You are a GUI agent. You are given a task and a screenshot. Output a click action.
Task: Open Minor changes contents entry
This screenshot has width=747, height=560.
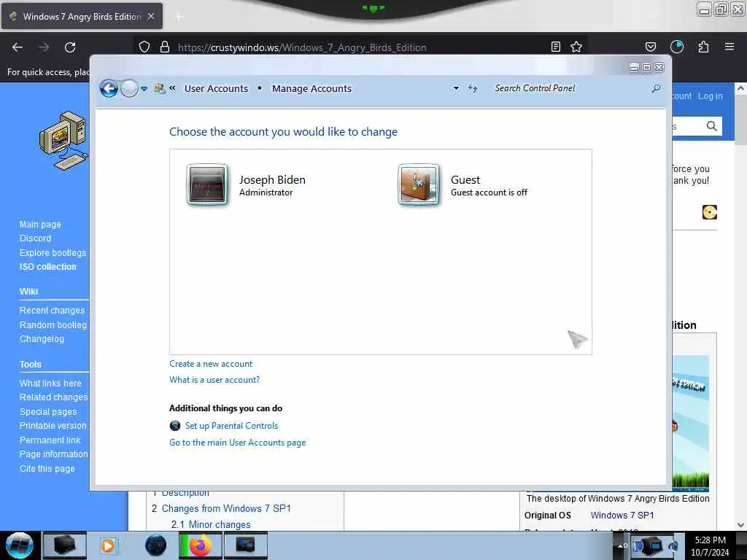(220, 524)
